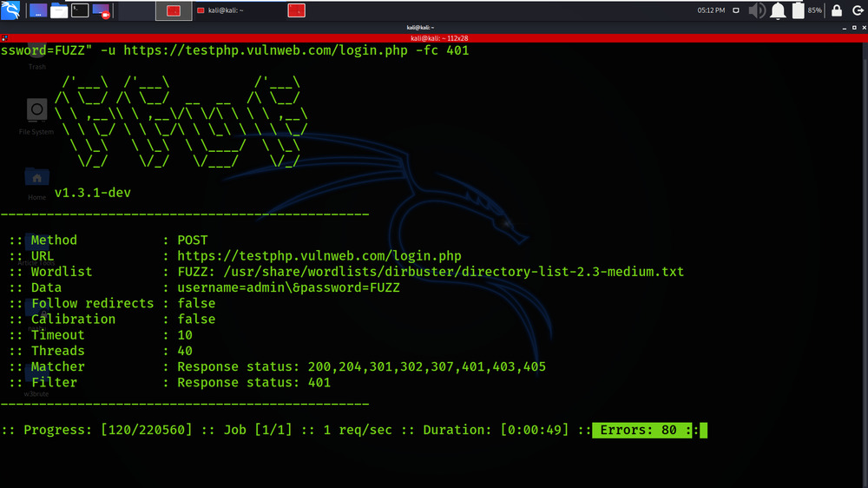Launch the terminal emulator from the panel
The image size is (868, 488).
pyautogui.click(x=80, y=10)
